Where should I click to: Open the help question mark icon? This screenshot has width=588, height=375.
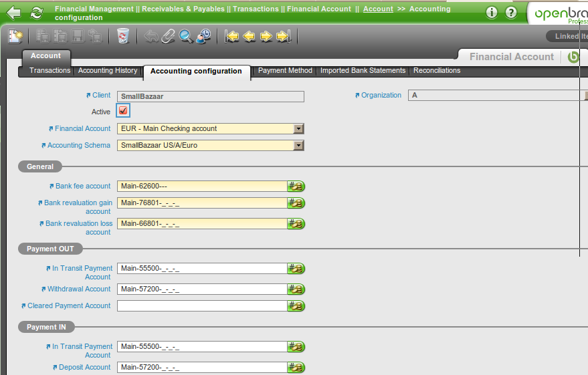pyautogui.click(x=511, y=13)
